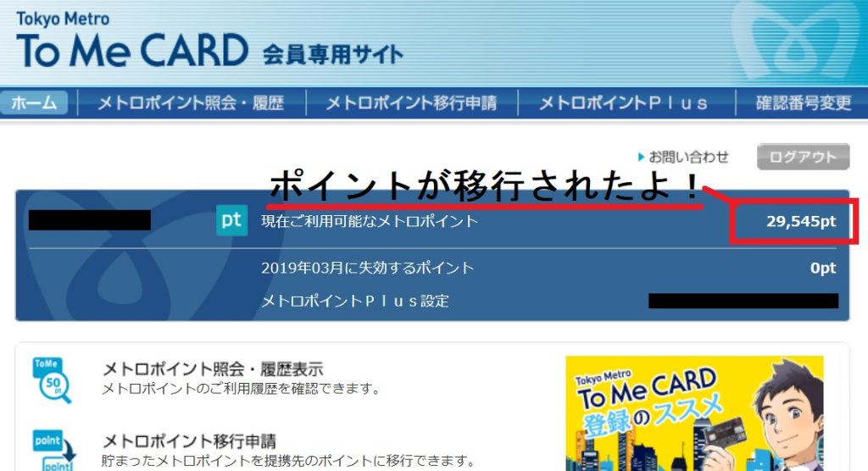
Task: Click the pt points icon
Action: (x=231, y=220)
